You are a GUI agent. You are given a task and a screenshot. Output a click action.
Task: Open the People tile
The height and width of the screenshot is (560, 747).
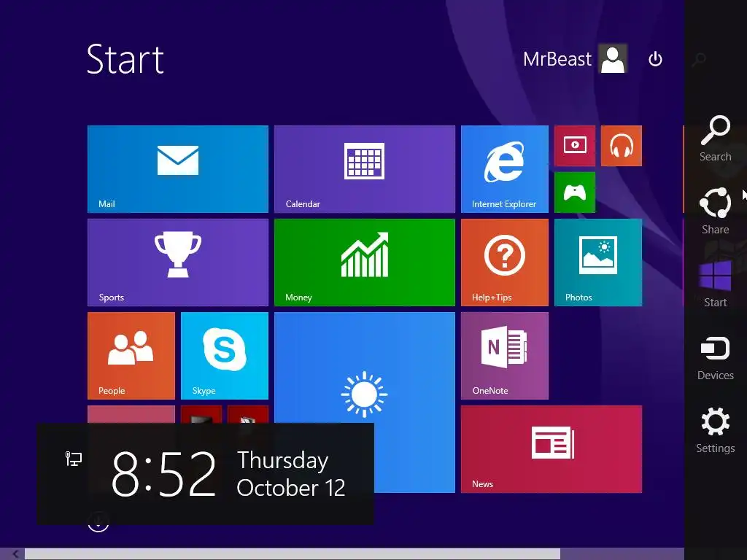(131, 356)
